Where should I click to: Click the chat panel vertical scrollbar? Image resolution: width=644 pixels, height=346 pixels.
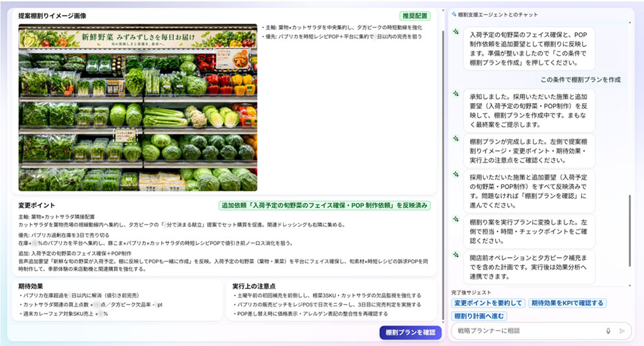pos(630,231)
